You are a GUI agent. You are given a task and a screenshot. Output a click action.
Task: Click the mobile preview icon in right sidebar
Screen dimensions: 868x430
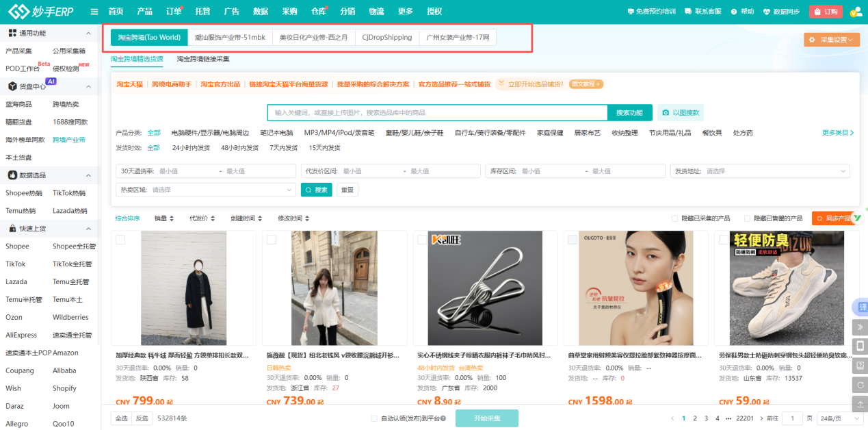point(860,346)
